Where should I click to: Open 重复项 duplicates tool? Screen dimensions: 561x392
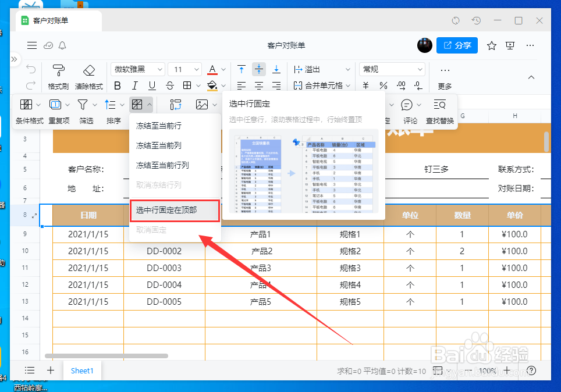(x=59, y=111)
